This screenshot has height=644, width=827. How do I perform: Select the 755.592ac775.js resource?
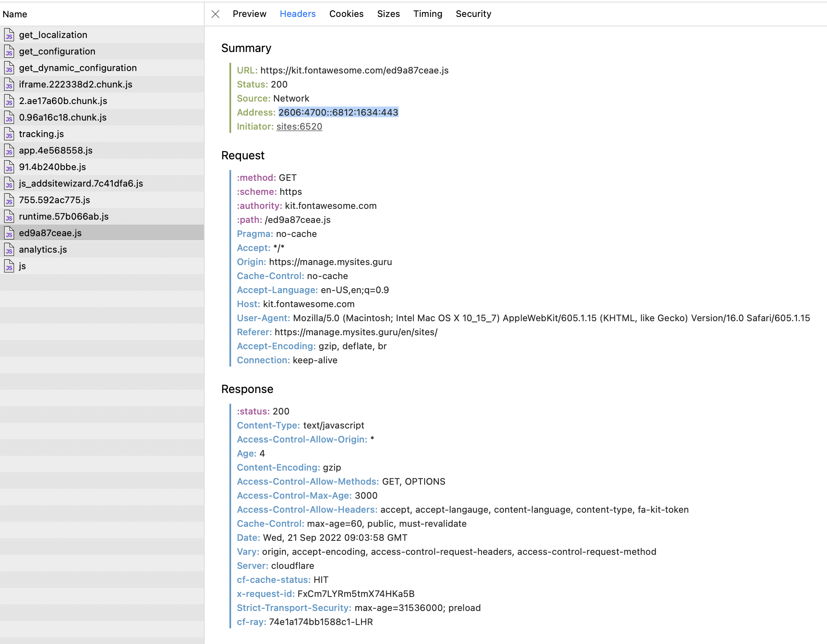pos(54,200)
